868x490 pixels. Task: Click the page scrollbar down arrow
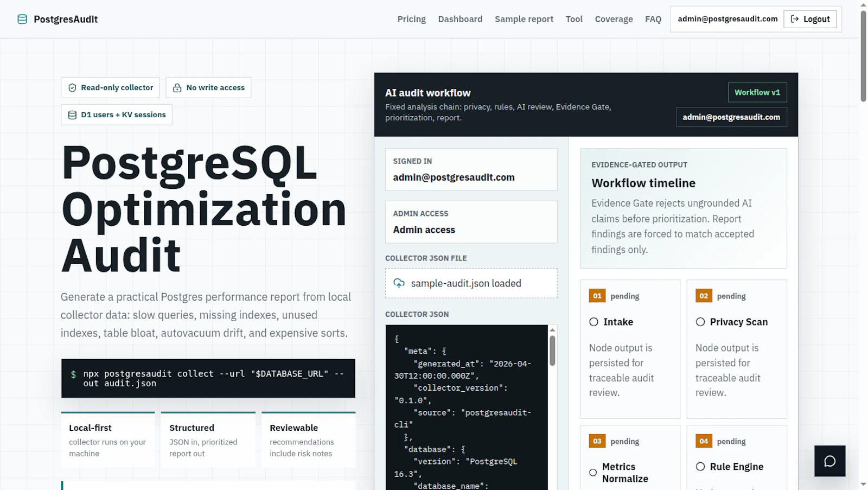pyautogui.click(x=863, y=485)
